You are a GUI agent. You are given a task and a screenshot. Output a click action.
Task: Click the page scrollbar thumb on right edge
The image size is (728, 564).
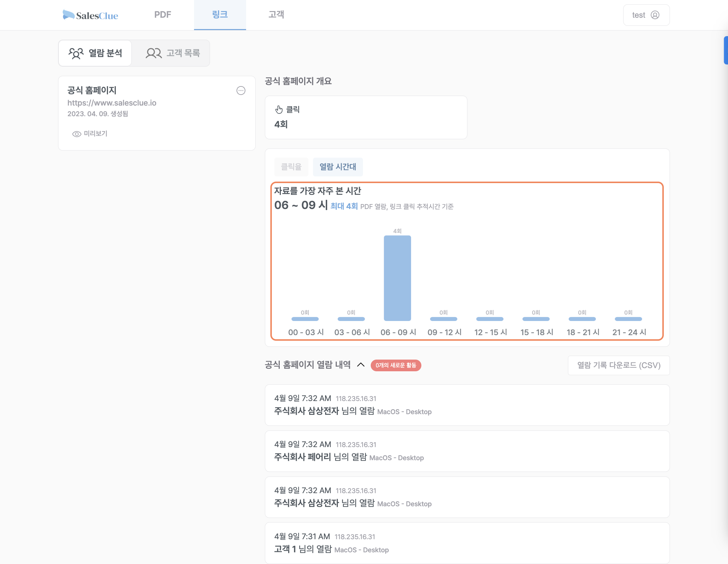(x=726, y=50)
